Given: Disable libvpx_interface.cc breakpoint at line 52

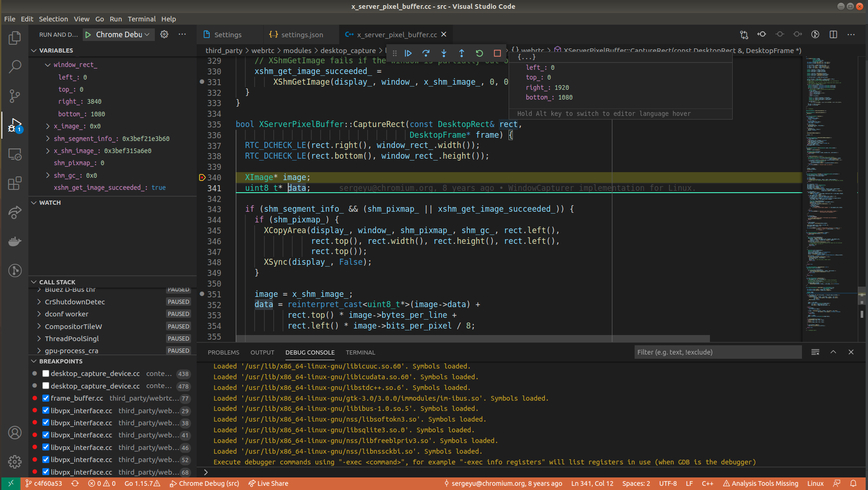Looking at the screenshot, I should click(x=46, y=460).
